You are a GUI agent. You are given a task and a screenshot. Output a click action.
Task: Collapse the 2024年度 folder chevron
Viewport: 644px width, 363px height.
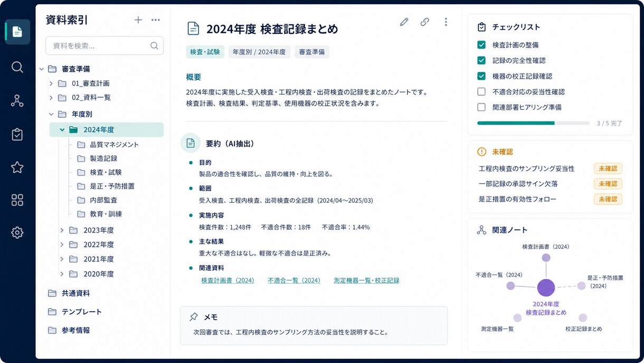click(62, 129)
